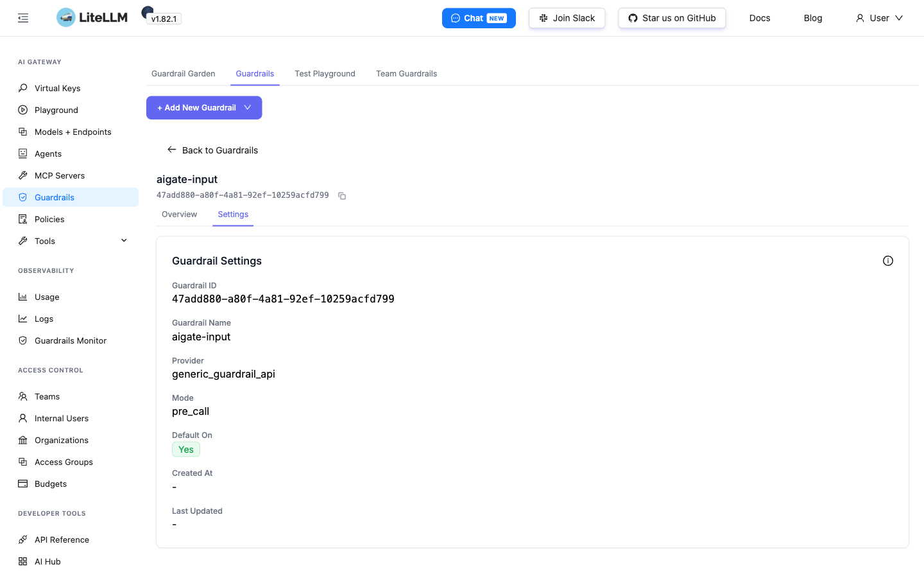
Task: Click the Access Groups icon
Action: coord(23,462)
